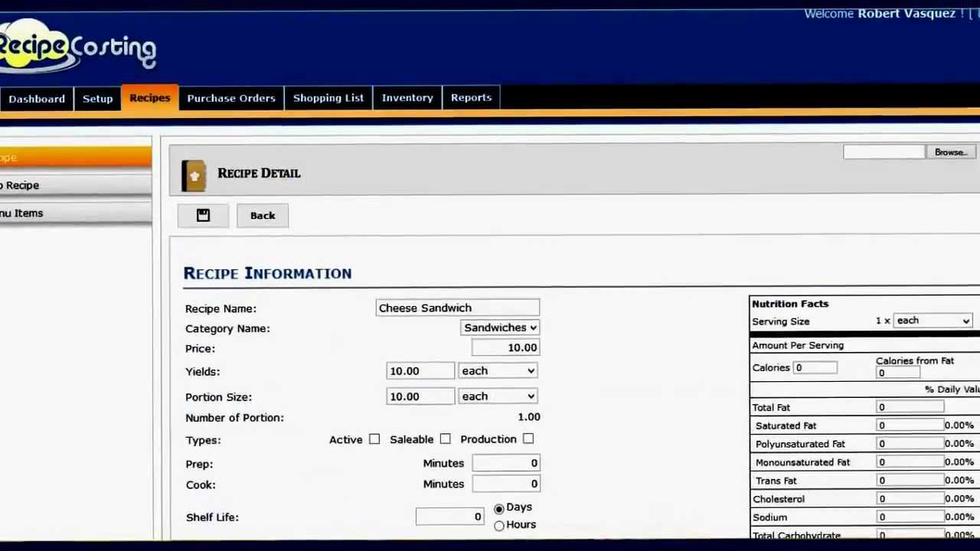Open the Setup tab
980x551 pixels.
pyautogui.click(x=97, y=99)
